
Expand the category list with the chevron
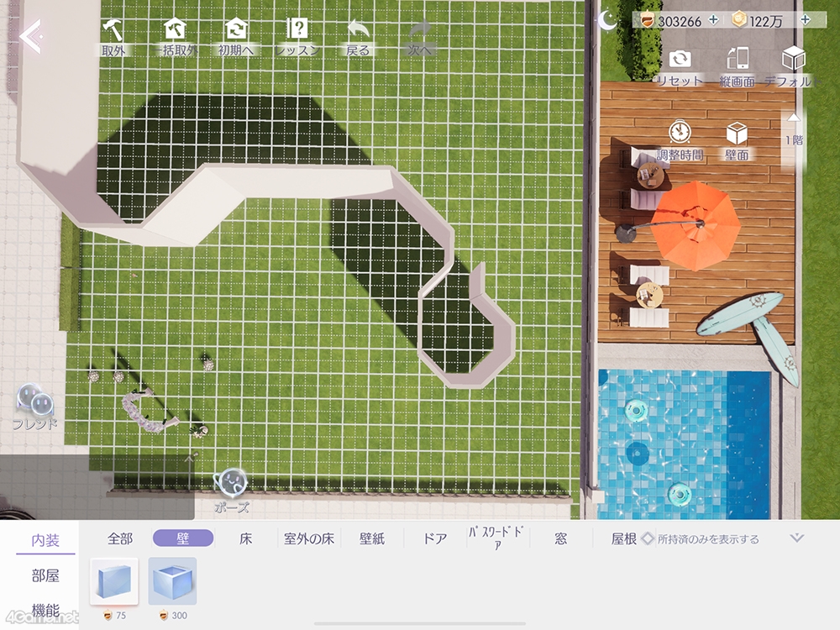coord(797,538)
